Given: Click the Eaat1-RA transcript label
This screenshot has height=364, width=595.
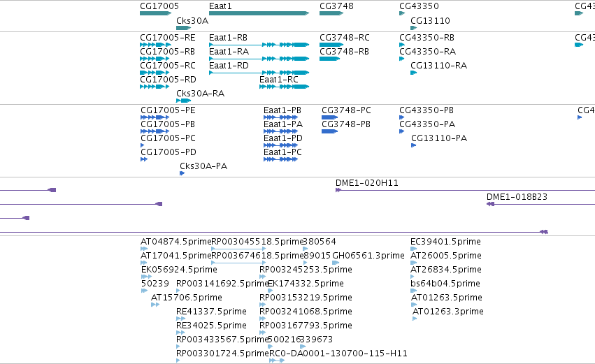Looking at the screenshot, I should coord(229,52).
